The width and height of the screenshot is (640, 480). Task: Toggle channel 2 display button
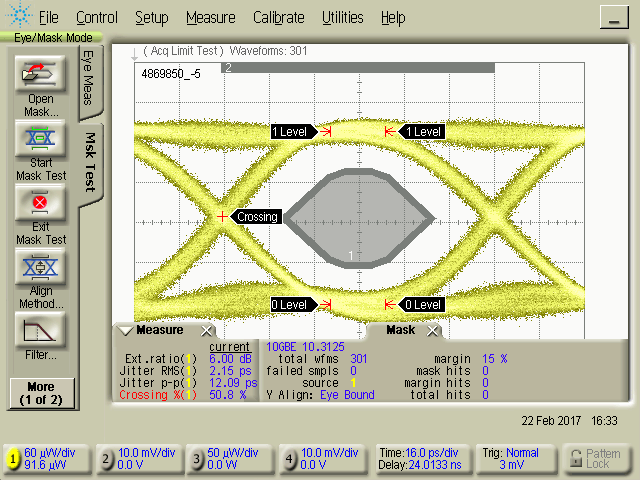[x=106, y=459]
